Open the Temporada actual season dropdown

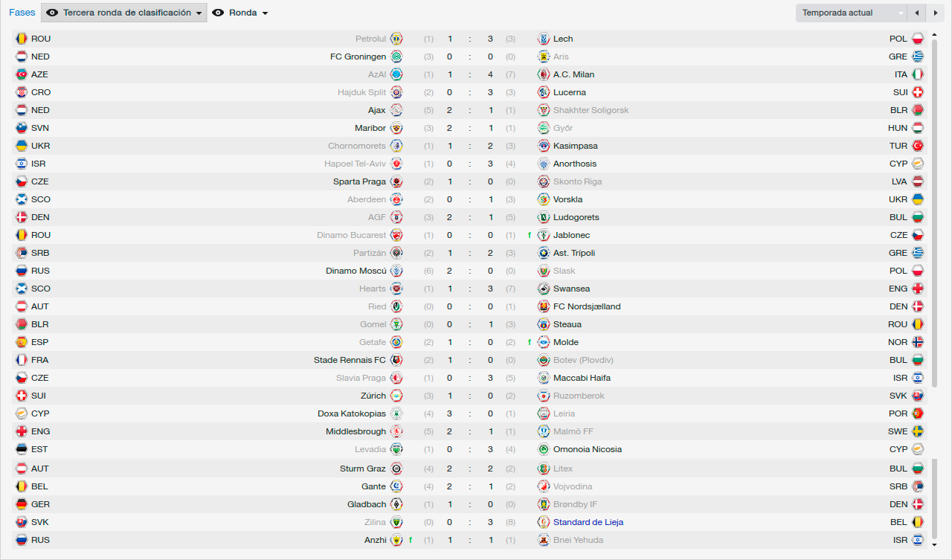(x=852, y=13)
